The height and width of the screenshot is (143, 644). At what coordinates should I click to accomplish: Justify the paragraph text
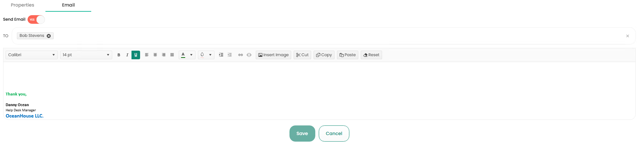coord(172,55)
